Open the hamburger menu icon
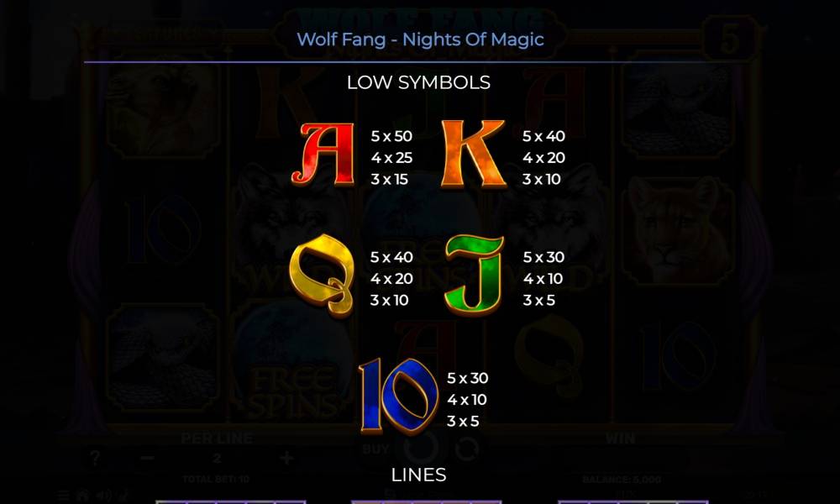 pos(63,496)
